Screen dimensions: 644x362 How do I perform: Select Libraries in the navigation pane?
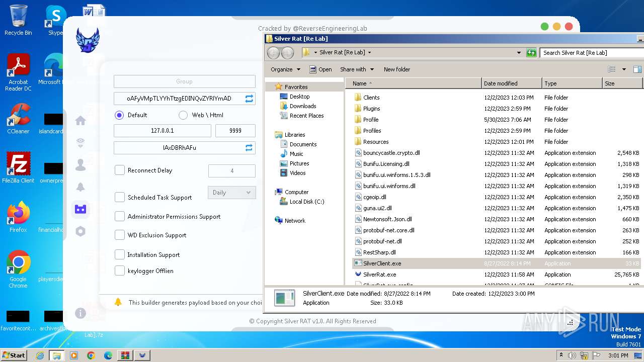(295, 135)
